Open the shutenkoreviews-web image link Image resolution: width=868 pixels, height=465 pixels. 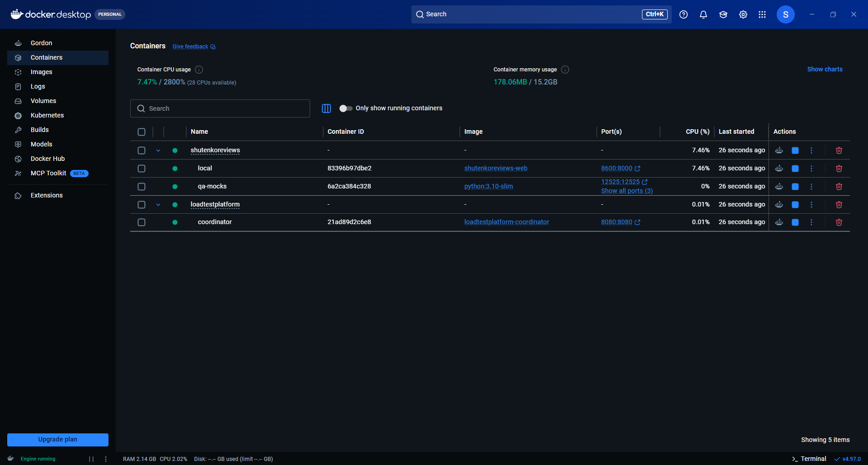coord(495,169)
